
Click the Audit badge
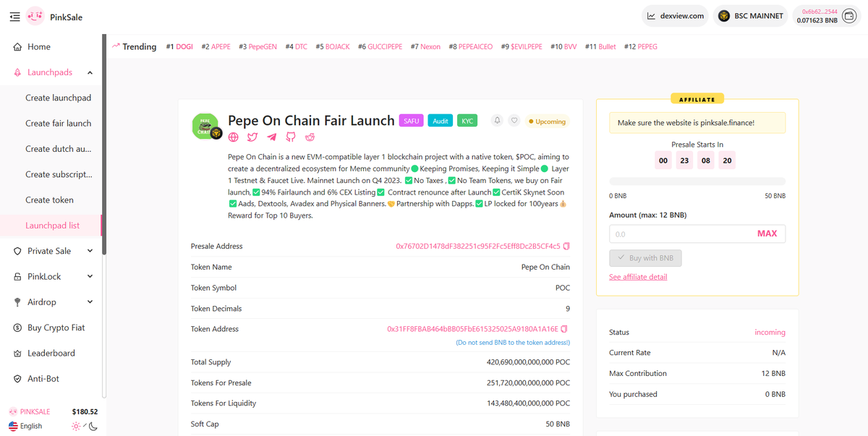(441, 121)
